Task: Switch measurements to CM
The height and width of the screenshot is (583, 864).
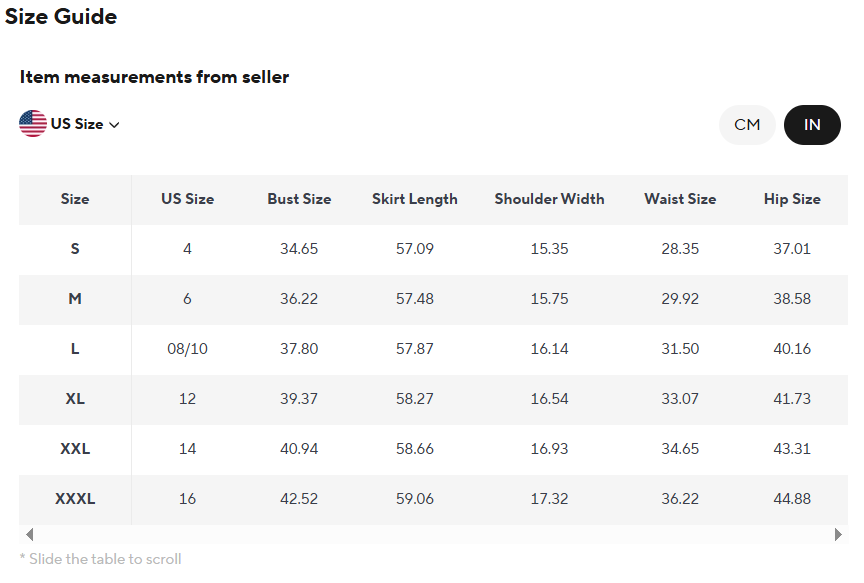Action: [747, 125]
